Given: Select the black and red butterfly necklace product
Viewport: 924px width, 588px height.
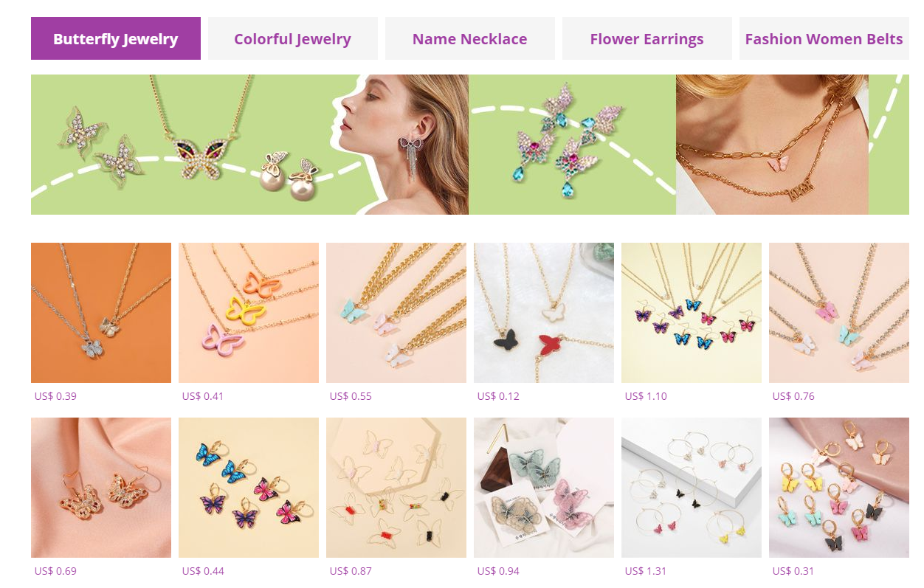Looking at the screenshot, I should [x=544, y=313].
